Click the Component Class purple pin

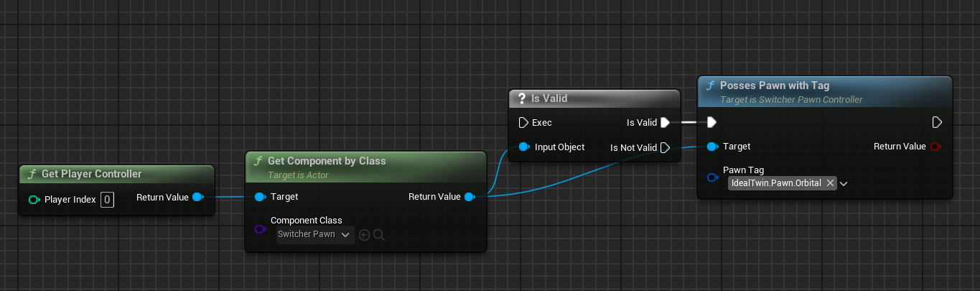261,229
